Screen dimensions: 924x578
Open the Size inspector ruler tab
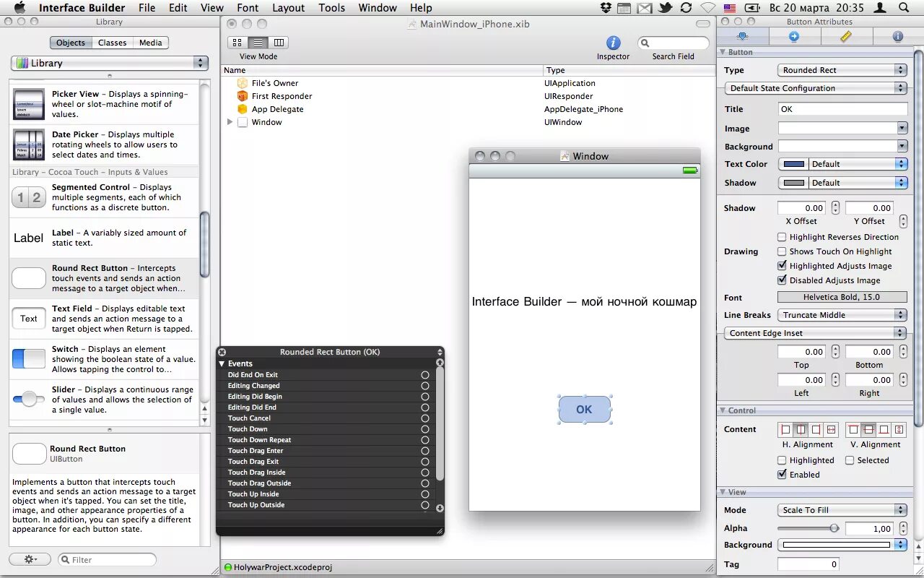[846, 36]
